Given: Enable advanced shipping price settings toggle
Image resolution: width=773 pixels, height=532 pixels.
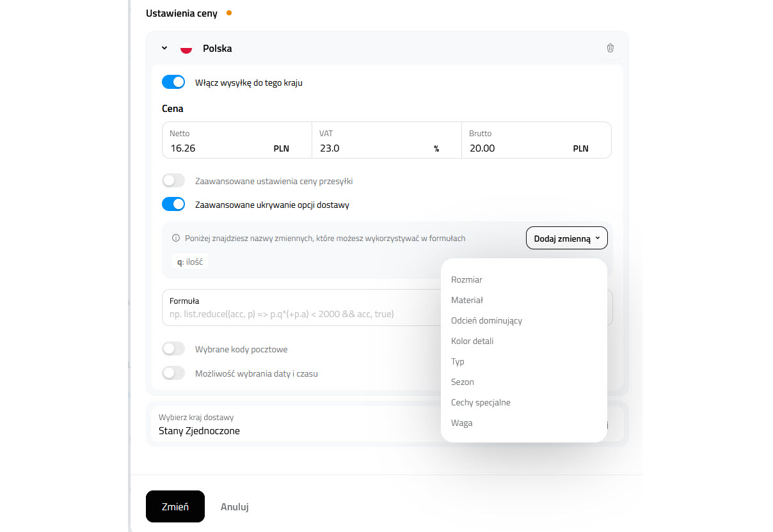Looking at the screenshot, I should point(173,180).
